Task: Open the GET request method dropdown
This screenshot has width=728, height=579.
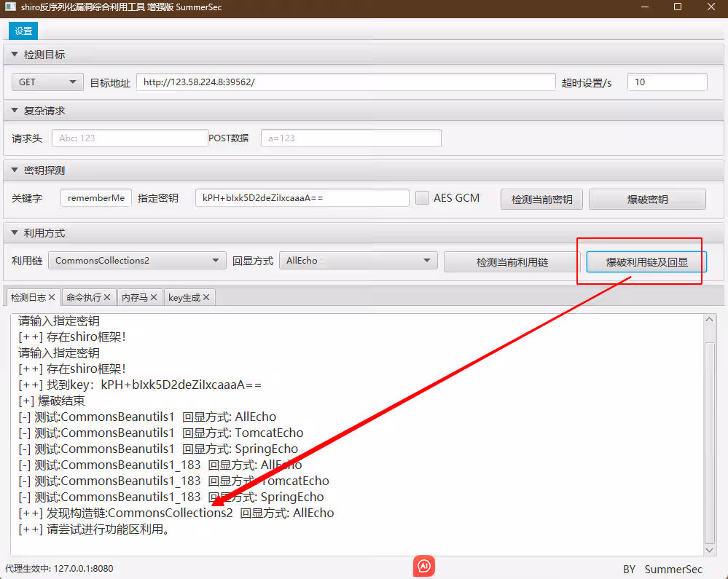Action: coord(47,82)
